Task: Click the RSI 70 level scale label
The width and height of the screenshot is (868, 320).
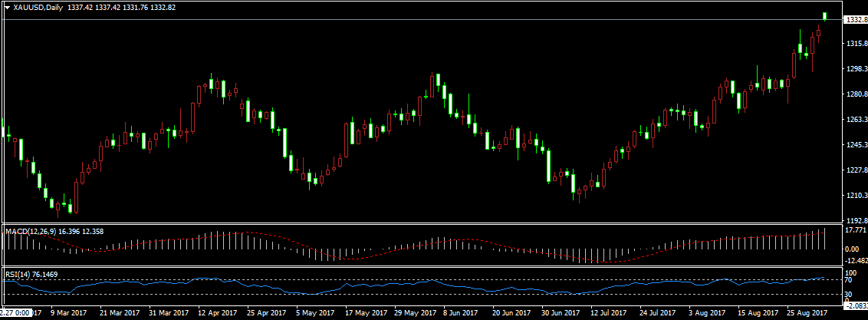Action: tap(848, 280)
